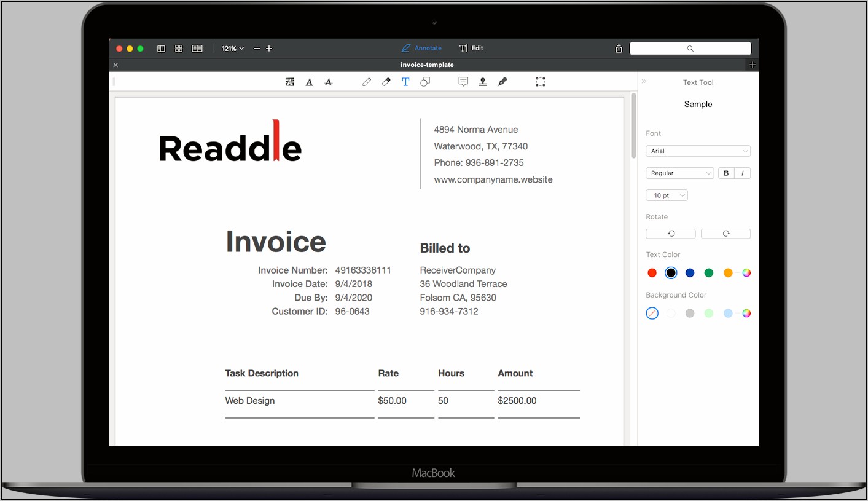Zoom in with the plus button
The image size is (868, 501).
coord(268,49)
